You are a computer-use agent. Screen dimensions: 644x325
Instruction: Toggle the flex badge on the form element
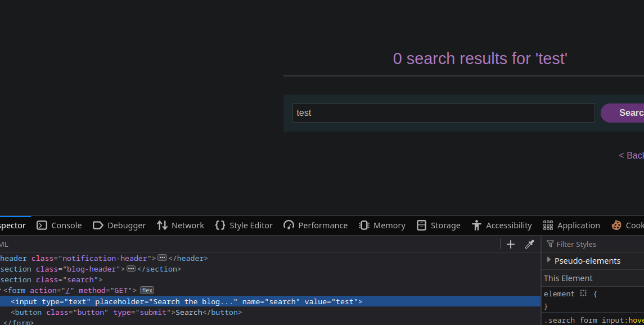click(147, 290)
